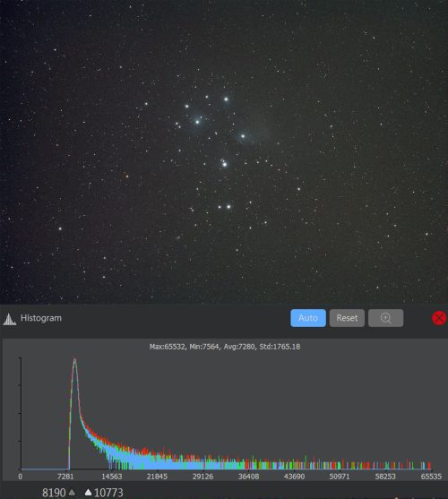Viewport: 448px width, 499px height.
Task: Click the 43690 axis label
Action: click(294, 477)
